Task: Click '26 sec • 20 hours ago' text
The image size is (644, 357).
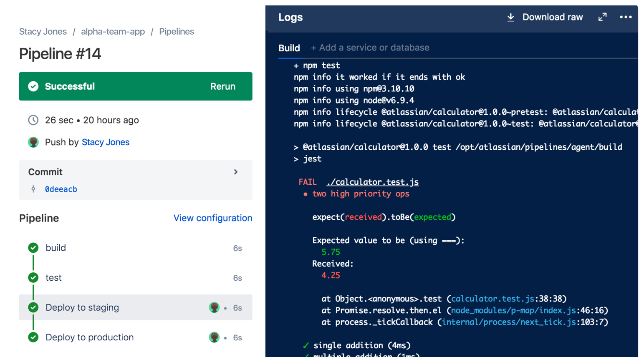Action: (92, 120)
